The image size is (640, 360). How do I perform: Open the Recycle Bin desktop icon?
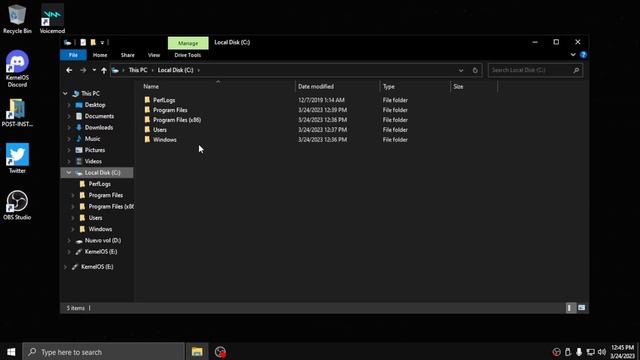[17, 19]
